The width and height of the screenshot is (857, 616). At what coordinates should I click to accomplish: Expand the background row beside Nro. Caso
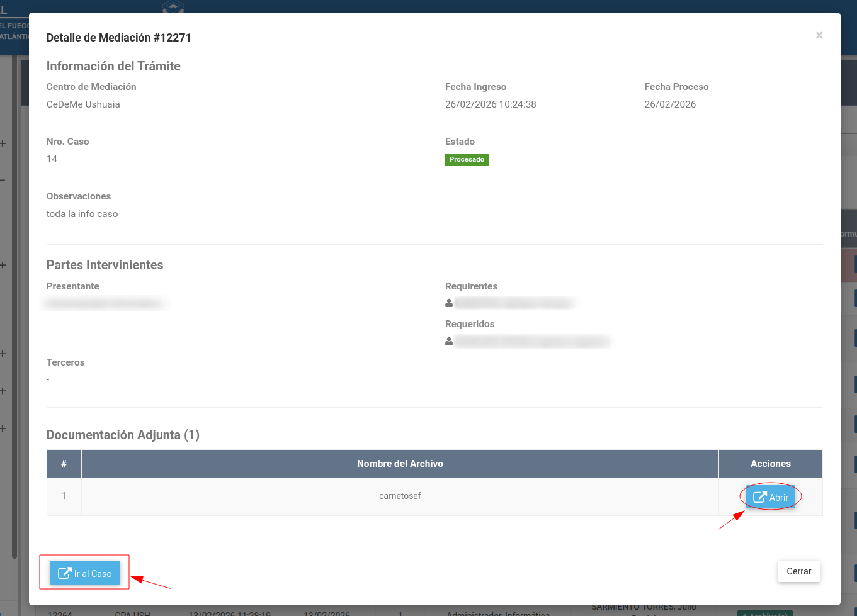pos(3,143)
